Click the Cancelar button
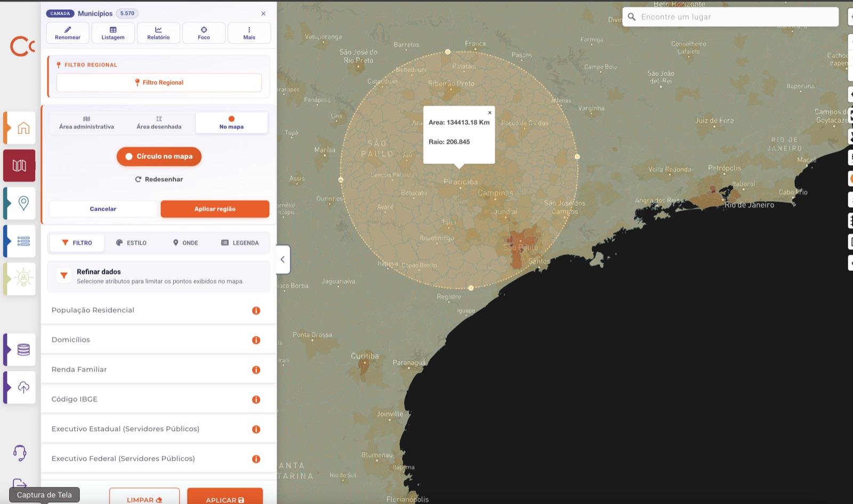This screenshot has height=504, width=853. 103,209
